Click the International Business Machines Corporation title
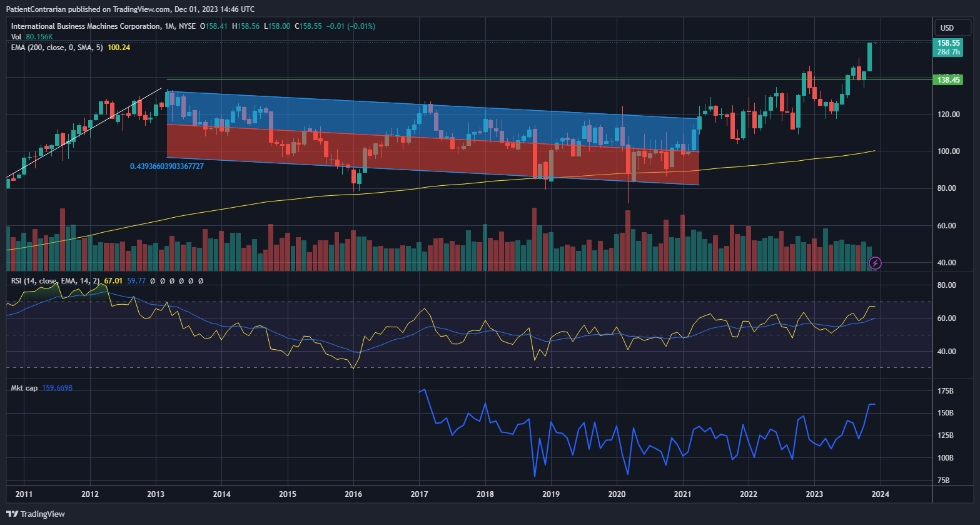 pos(86,26)
